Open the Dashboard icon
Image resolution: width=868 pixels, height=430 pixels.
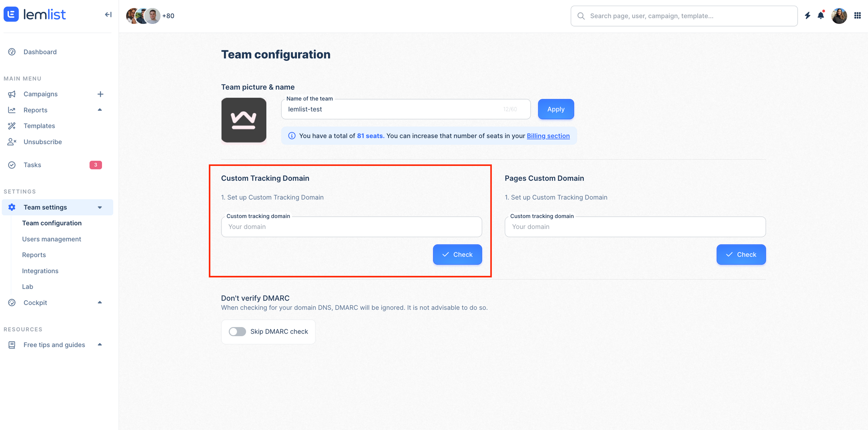coord(12,52)
